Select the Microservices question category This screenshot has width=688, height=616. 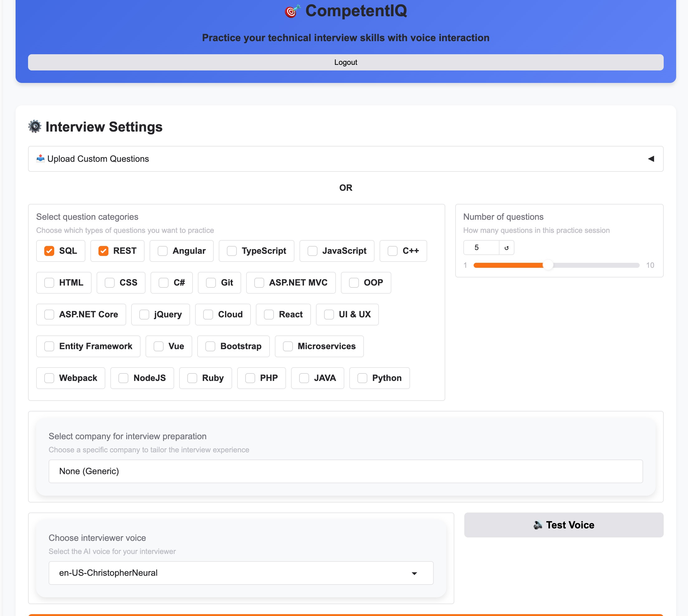(288, 346)
